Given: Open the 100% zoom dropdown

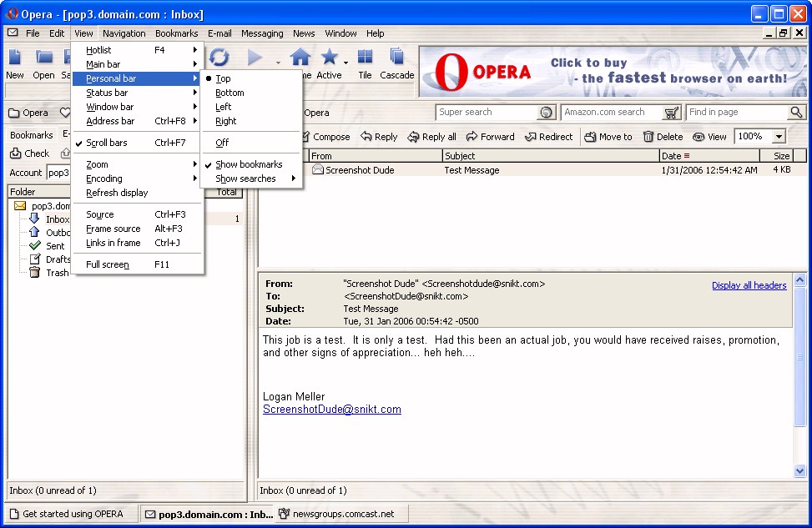Looking at the screenshot, I should point(779,137).
